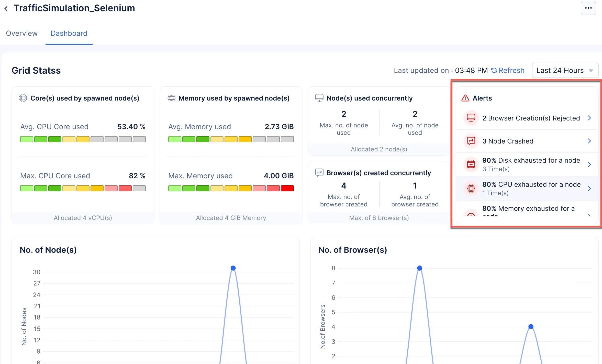Click the CPU chip icon in Cores card
The height and width of the screenshot is (364, 602).
tap(23, 98)
